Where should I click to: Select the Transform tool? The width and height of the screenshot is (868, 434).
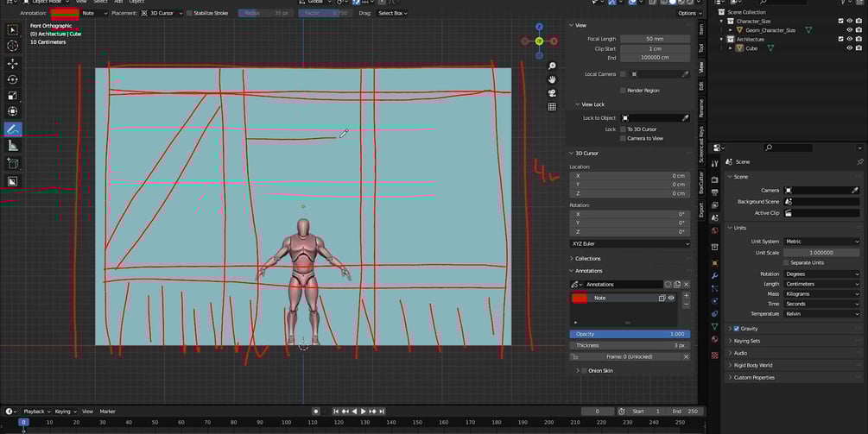[13, 111]
